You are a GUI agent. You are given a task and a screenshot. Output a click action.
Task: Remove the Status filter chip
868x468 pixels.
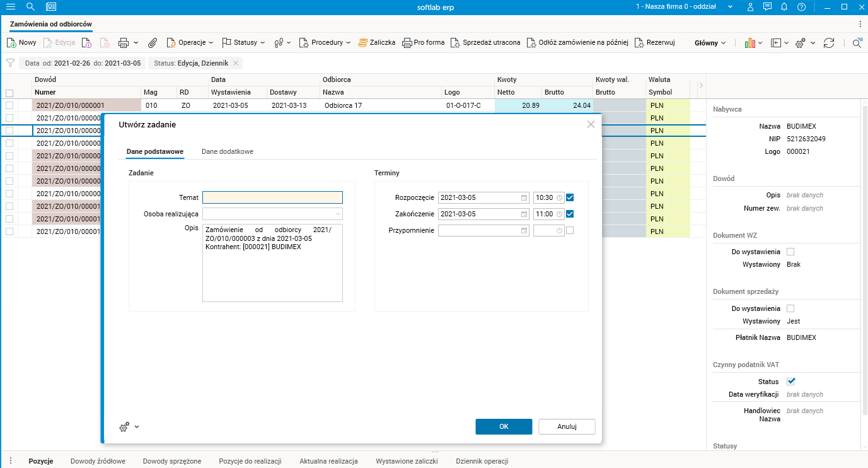pos(236,63)
